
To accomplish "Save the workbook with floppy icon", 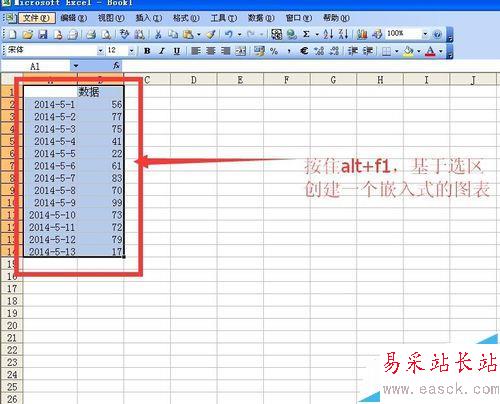I will click(43, 34).
